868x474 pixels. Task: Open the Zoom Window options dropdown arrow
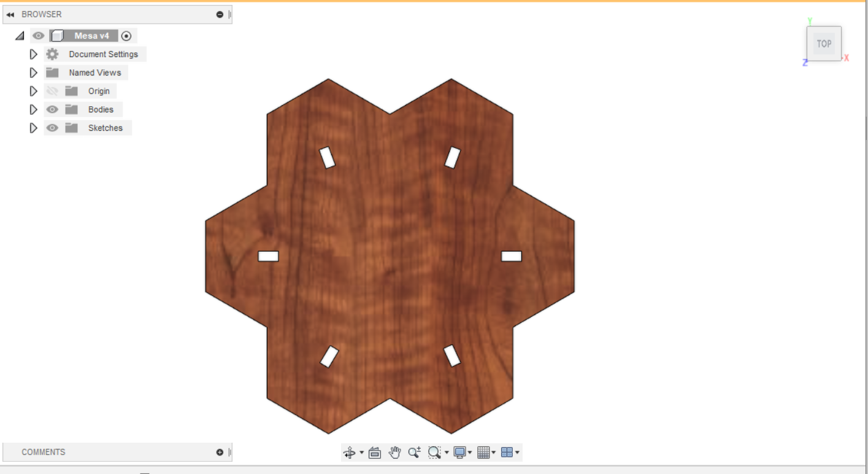pos(447,453)
